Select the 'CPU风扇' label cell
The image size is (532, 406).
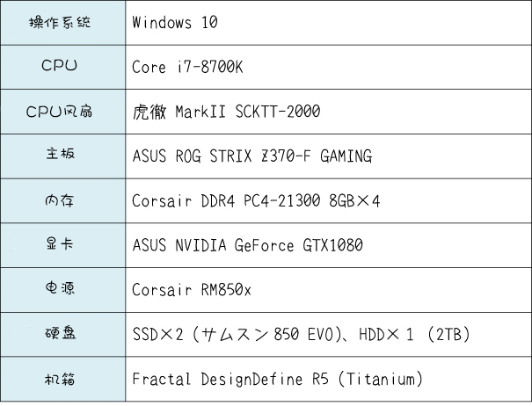pyautogui.click(x=62, y=112)
